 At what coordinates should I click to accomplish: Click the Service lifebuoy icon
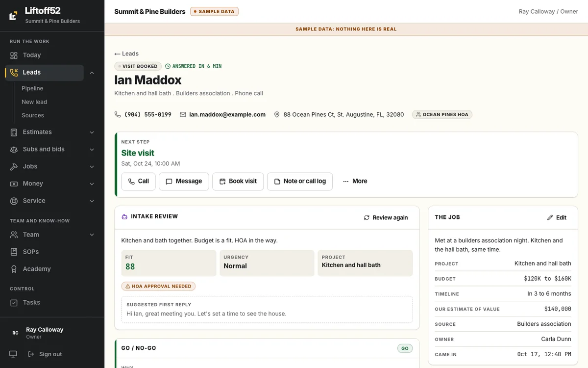click(x=14, y=201)
